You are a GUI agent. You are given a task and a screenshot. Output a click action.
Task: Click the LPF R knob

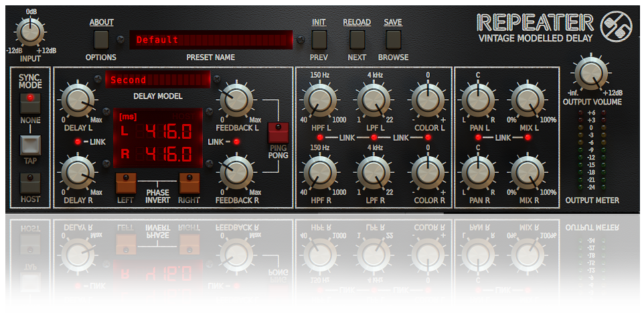[374, 172]
